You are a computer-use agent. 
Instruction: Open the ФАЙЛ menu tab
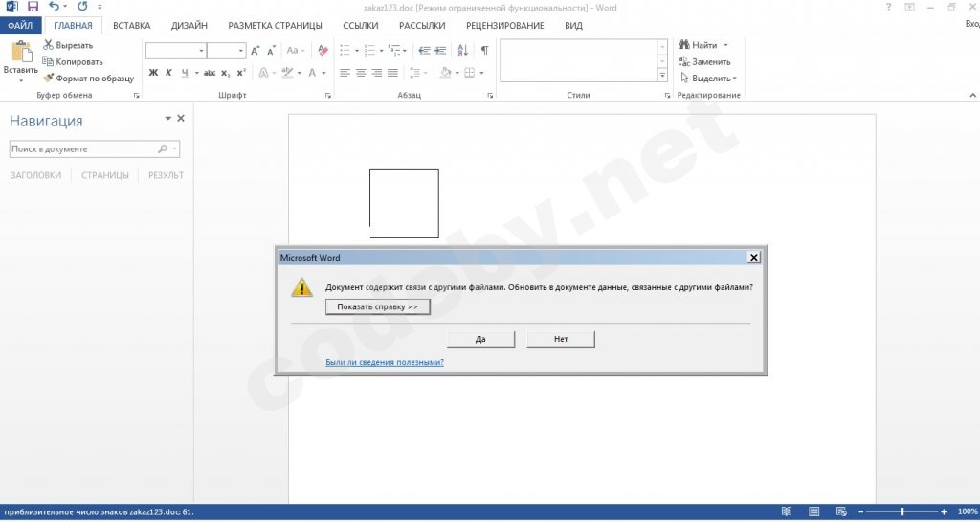pyautogui.click(x=21, y=26)
